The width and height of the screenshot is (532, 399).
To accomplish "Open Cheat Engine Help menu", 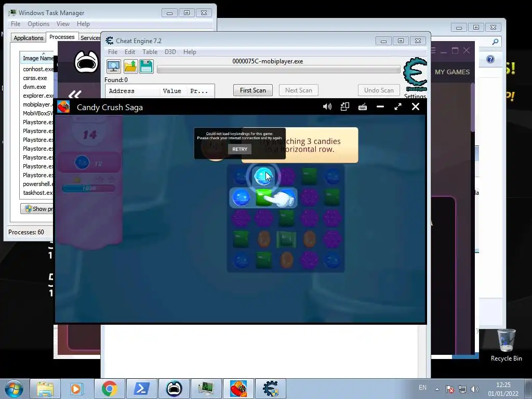I will click(x=190, y=52).
